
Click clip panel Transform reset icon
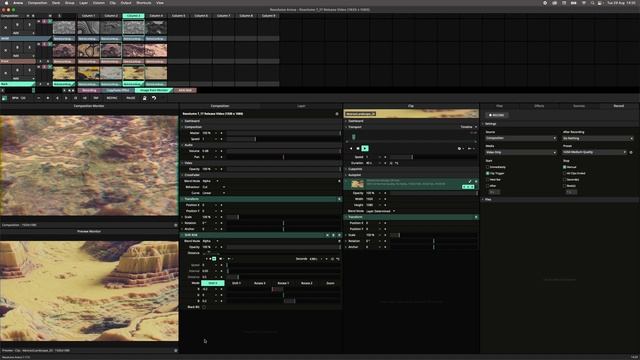[476, 217]
